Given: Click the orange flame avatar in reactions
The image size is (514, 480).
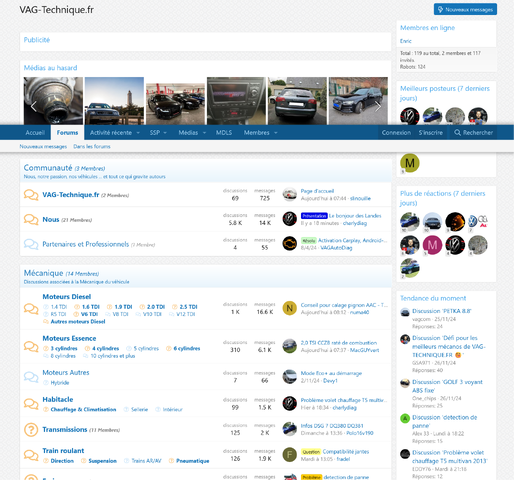Looking at the screenshot, I should pyautogui.click(x=455, y=222).
